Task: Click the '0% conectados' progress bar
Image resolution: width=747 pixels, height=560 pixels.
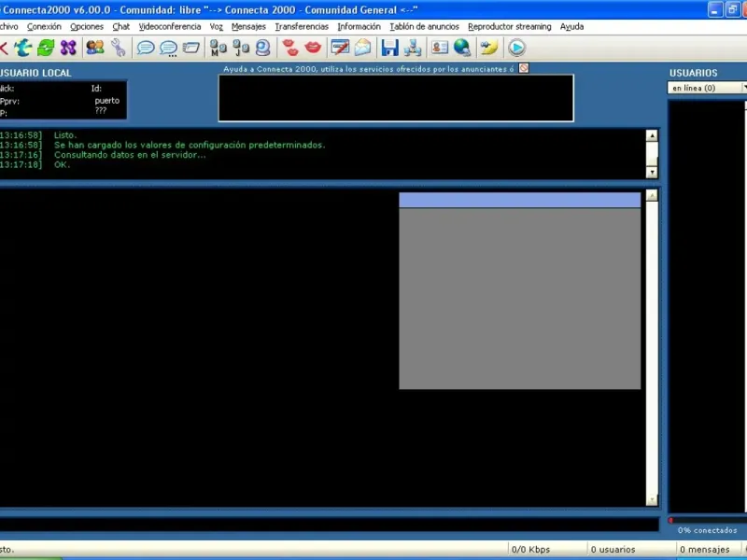Action: pos(708,521)
